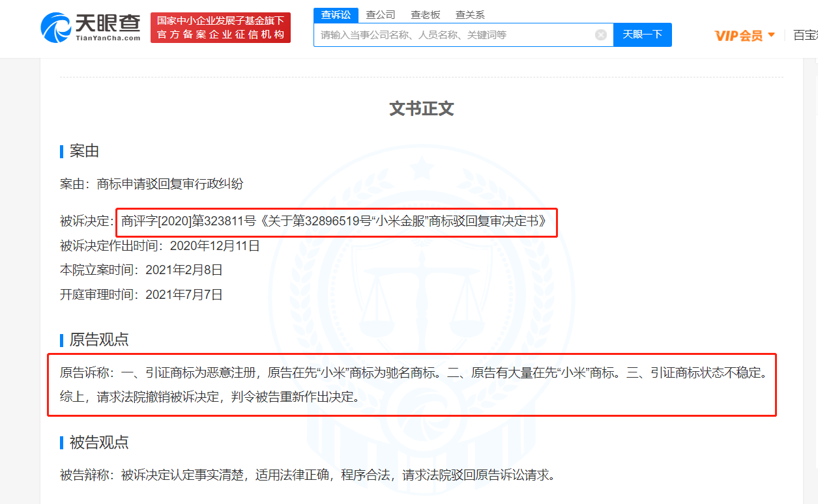Expand the VIP会员 dropdown arrow

pyautogui.click(x=773, y=35)
